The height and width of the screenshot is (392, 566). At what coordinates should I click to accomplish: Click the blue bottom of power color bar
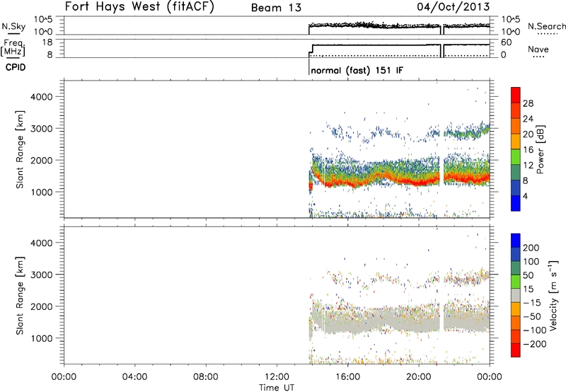point(516,203)
